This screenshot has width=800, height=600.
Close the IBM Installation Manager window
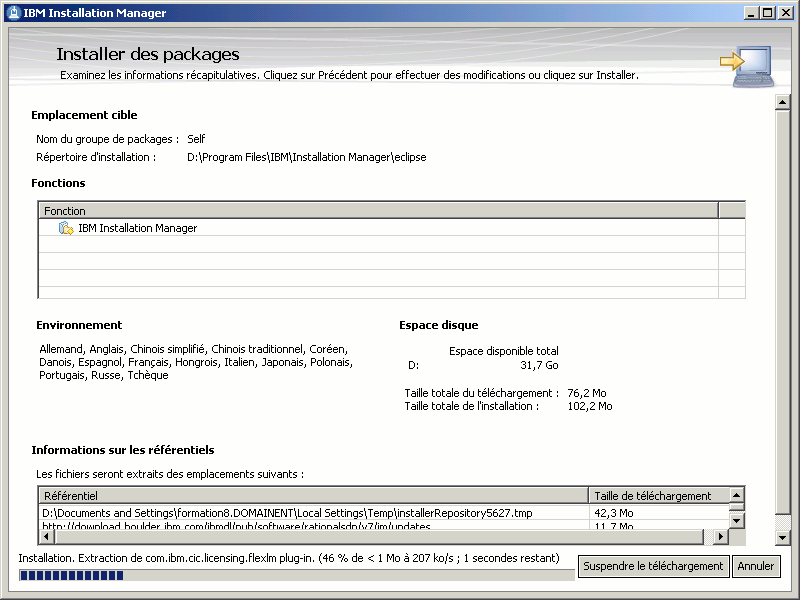[x=786, y=13]
